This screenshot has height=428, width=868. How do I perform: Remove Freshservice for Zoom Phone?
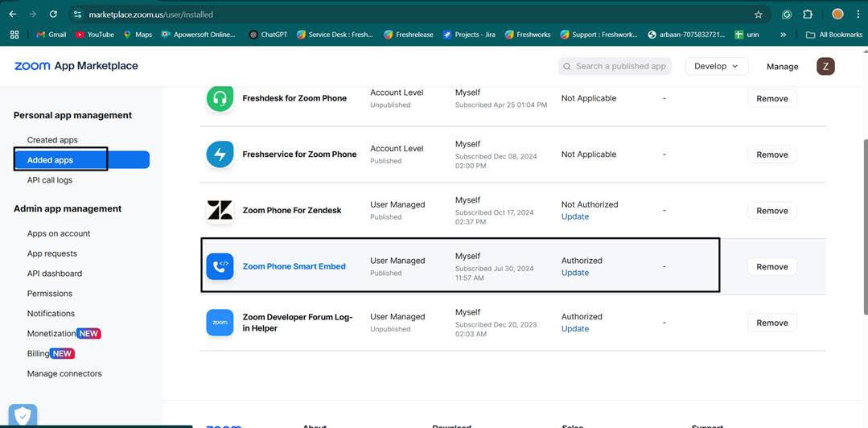click(x=771, y=154)
